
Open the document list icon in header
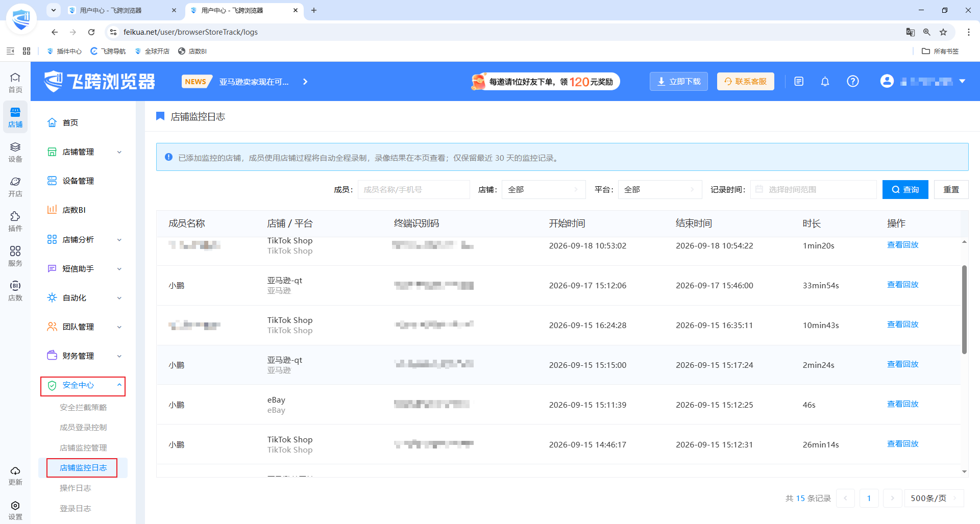pyautogui.click(x=799, y=82)
